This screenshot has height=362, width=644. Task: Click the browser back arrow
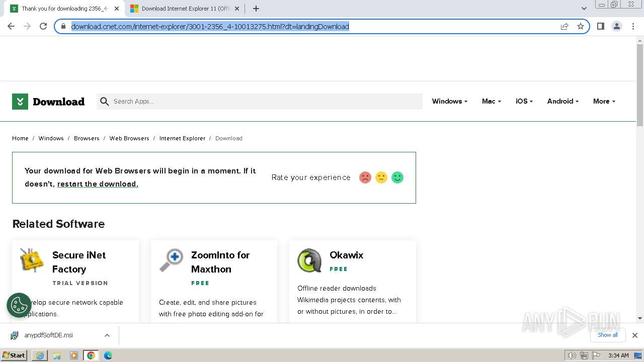(11, 26)
